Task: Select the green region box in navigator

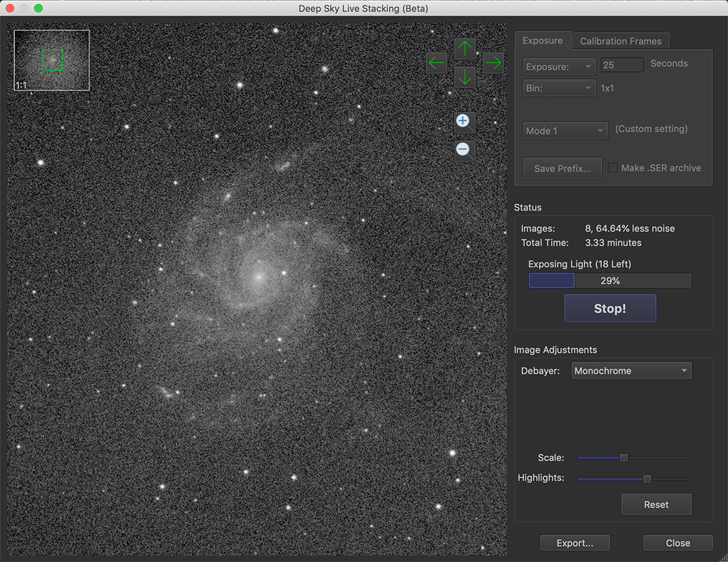Action: (53, 60)
